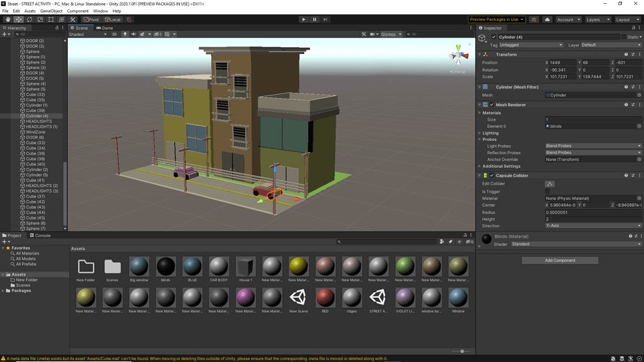Toggle Local handle orientation

[113, 19]
